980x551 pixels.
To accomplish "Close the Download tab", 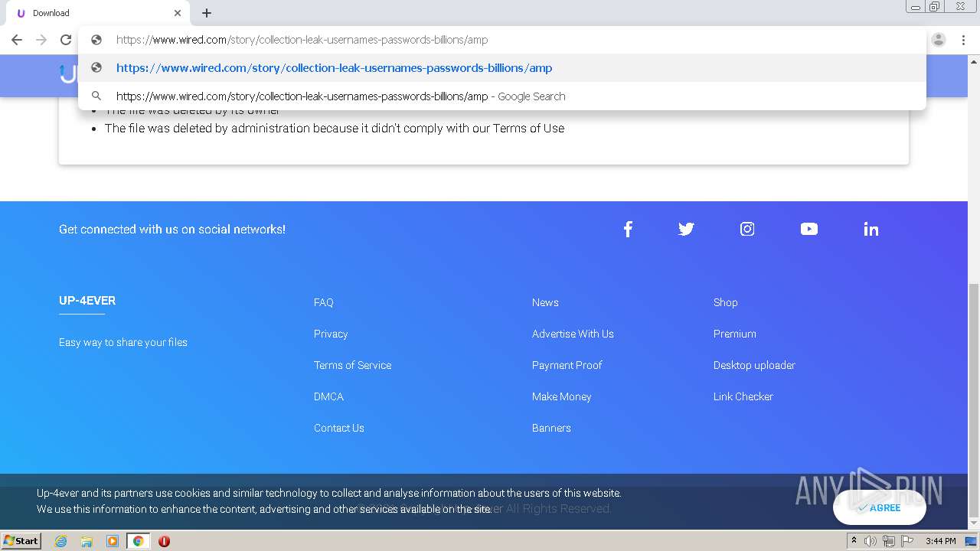I will [178, 13].
